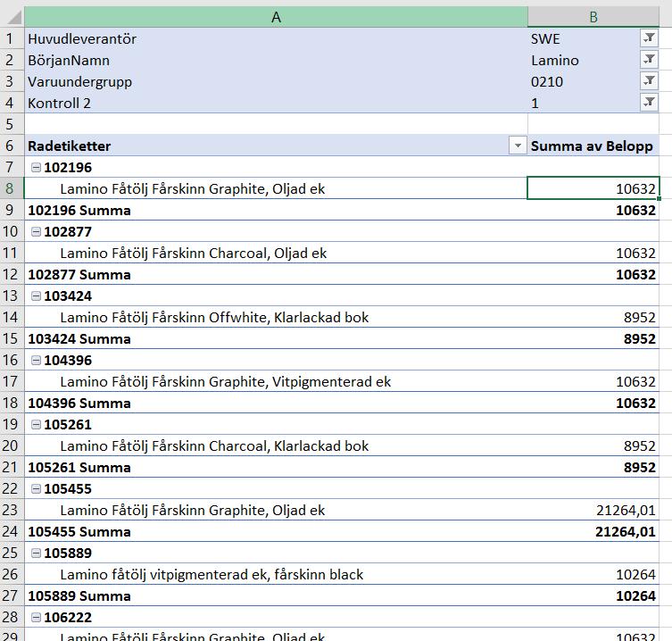Click the 104396 Summa row label
Viewport: 672px width, 641px height.
(x=79, y=404)
